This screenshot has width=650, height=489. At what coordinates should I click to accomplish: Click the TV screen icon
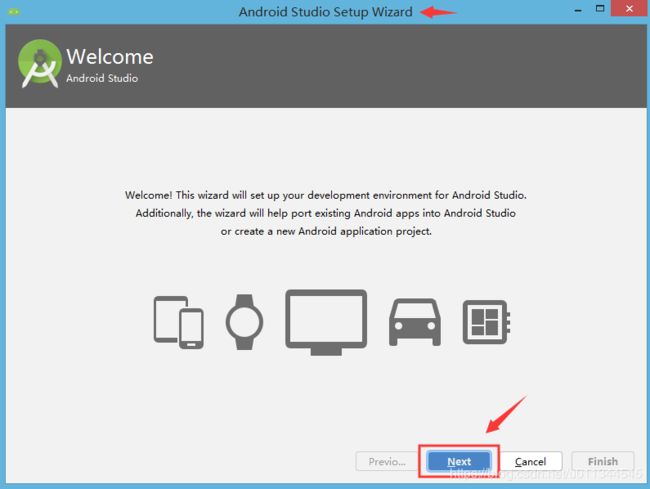(326, 322)
